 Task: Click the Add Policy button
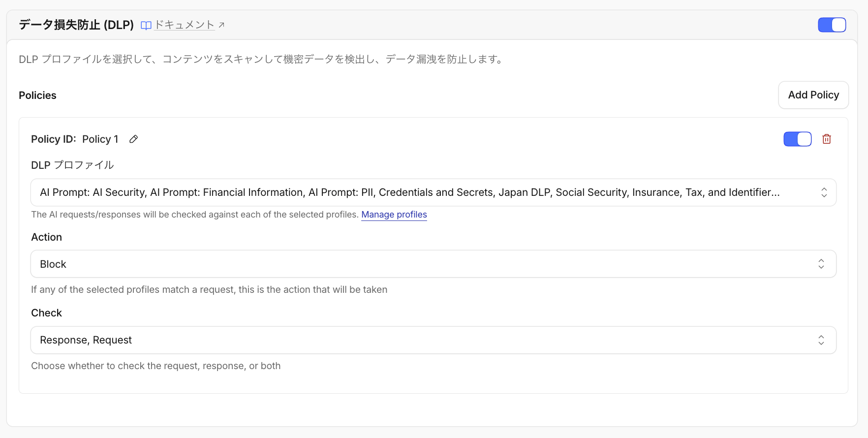[813, 95]
